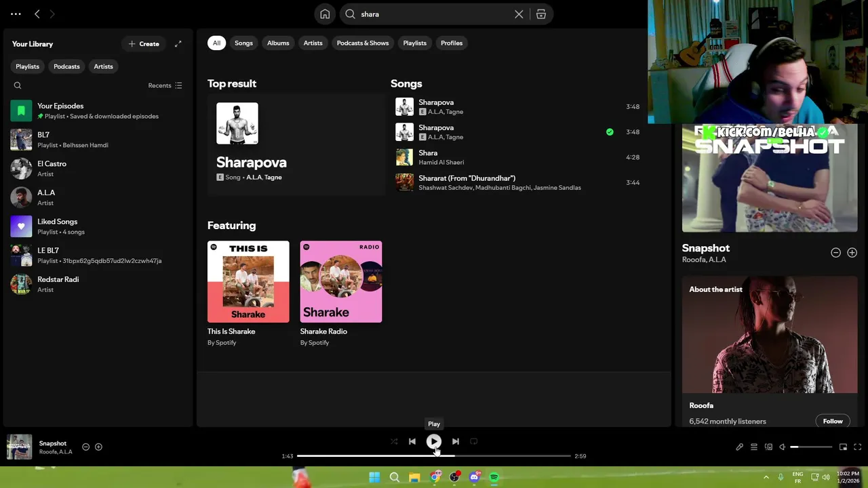Switch to the Profiles tab

coord(452,43)
